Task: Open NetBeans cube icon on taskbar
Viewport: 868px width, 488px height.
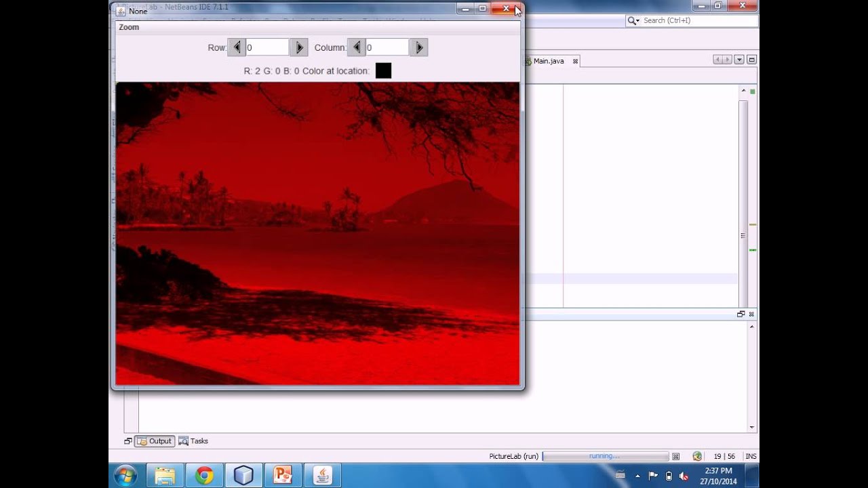Action: coord(243,476)
